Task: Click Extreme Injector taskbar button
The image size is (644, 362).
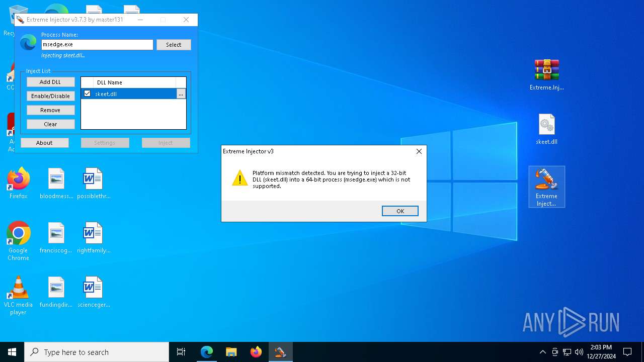Action: coord(281,352)
